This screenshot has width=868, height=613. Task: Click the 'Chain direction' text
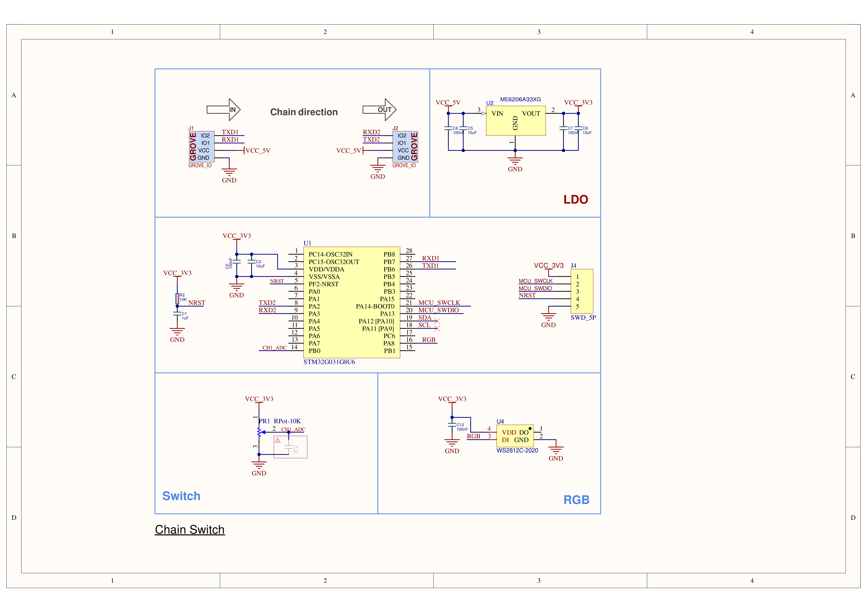[x=304, y=112]
